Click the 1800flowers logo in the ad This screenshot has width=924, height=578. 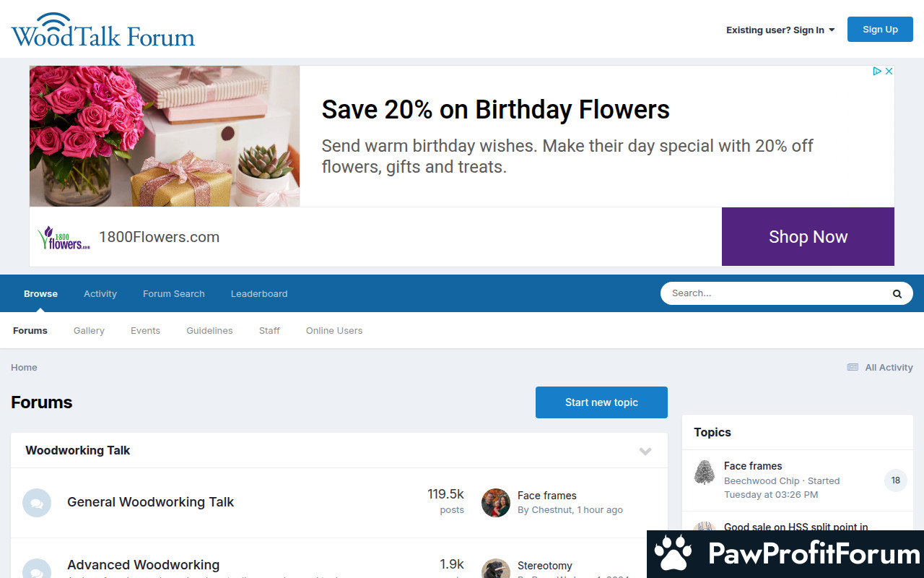pos(64,238)
